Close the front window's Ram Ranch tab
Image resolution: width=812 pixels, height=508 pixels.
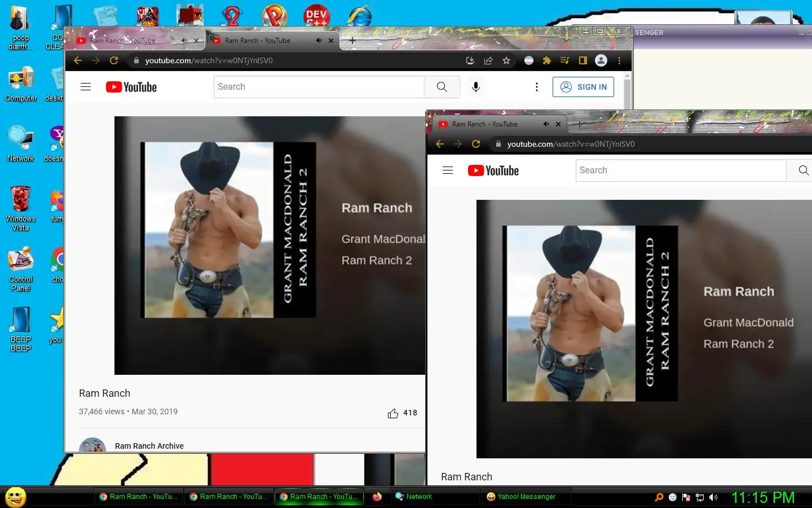click(x=558, y=124)
